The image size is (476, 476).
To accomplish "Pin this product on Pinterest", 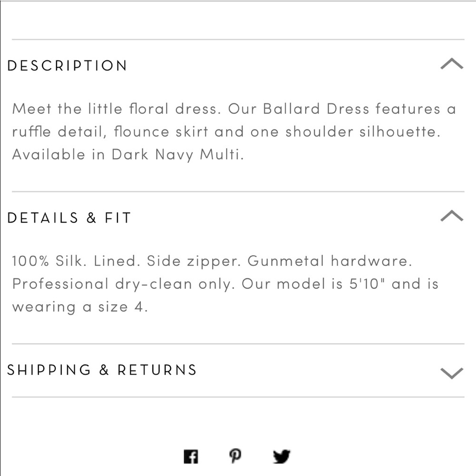I will point(235,456).
